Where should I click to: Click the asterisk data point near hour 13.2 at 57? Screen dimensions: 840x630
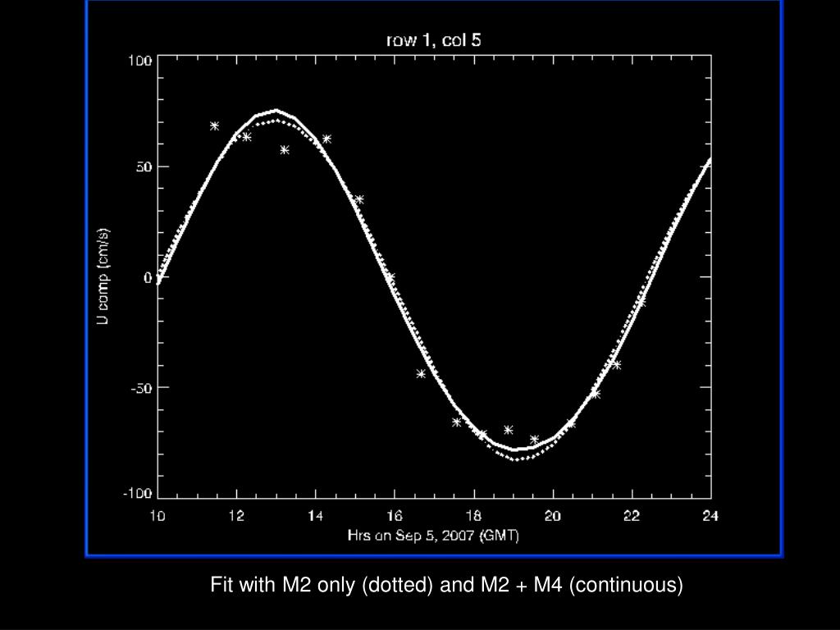click(285, 150)
